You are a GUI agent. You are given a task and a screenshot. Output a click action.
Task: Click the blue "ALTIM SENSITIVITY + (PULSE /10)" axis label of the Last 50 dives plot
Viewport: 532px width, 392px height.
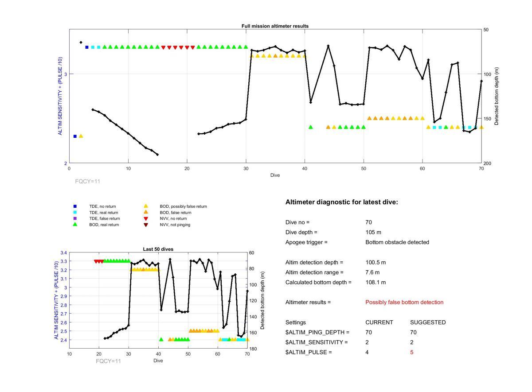point(57,300)
